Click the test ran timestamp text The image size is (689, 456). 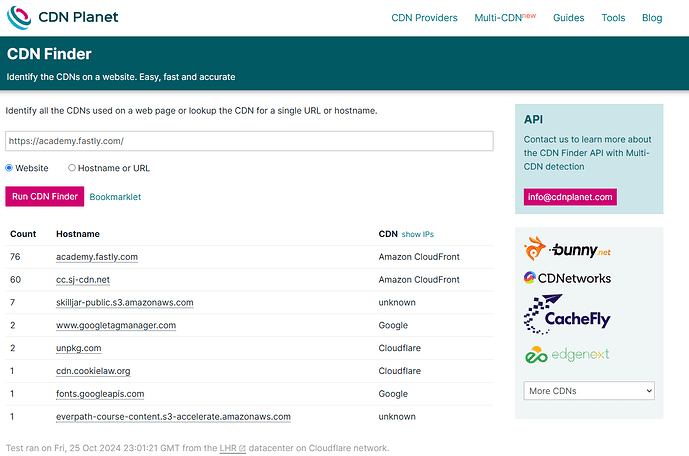pos(197,448)
